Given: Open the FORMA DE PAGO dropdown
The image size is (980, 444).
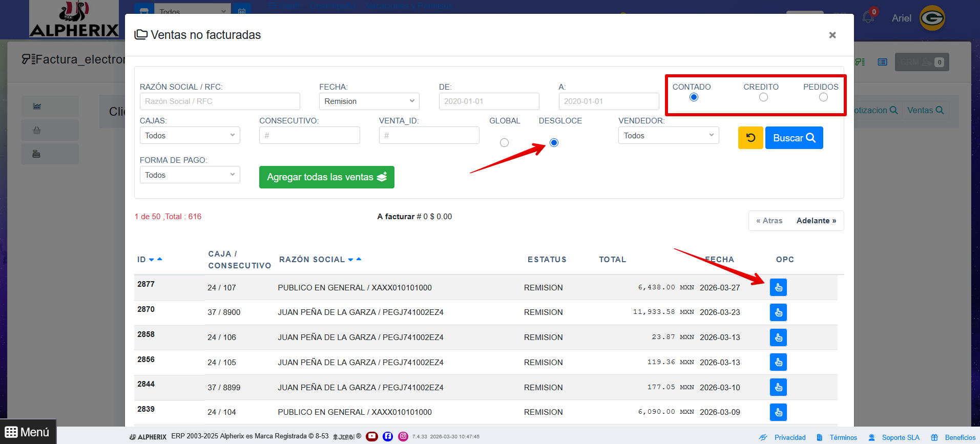Looking at the screenshot, I should click(190, 175).
